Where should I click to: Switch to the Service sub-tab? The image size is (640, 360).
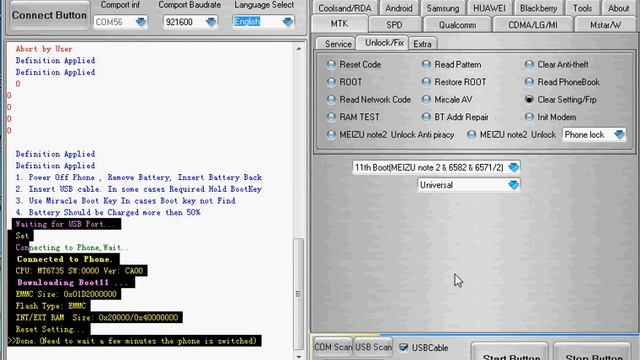(338, 44)
